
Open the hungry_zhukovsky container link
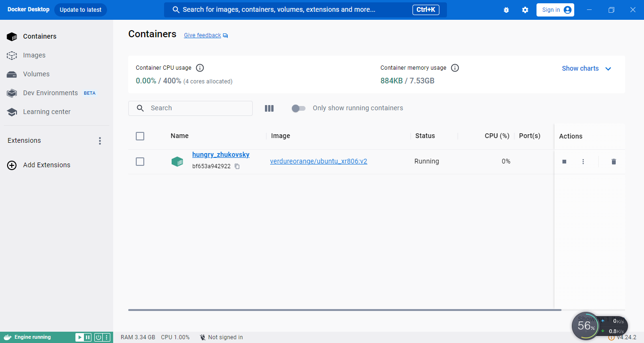(221, 155)
